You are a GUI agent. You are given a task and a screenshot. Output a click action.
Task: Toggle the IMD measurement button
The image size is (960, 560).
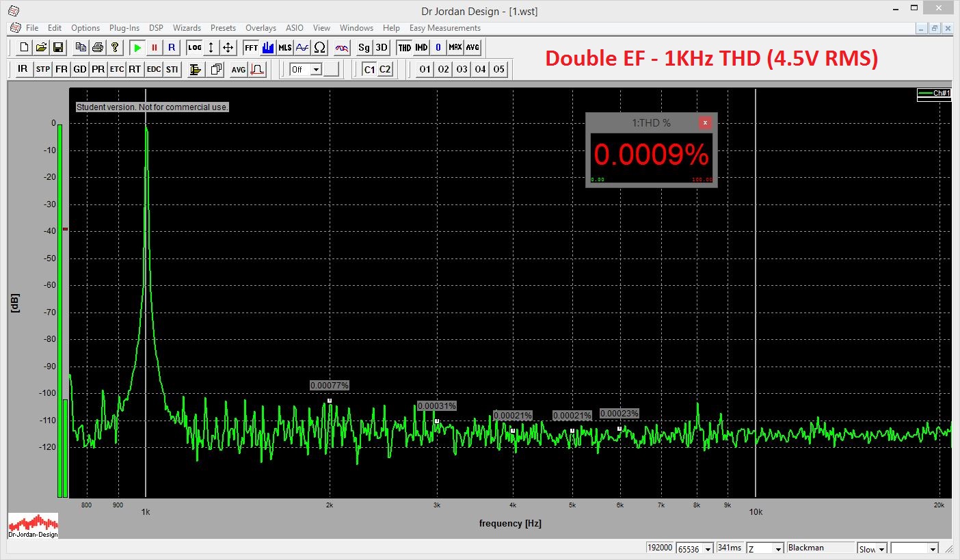tap(421, 47)
